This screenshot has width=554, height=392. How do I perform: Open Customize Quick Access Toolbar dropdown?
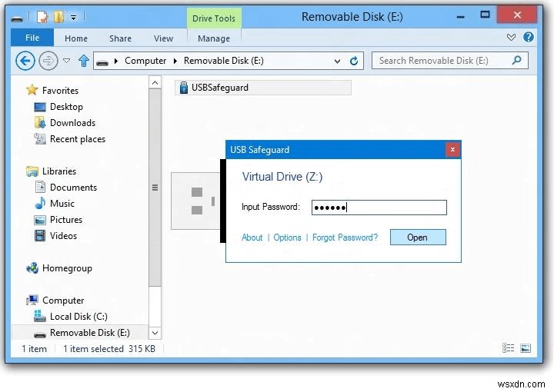coord(73,17)
